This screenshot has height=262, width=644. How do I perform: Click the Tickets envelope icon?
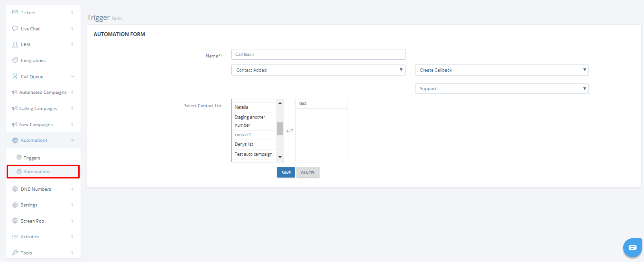click(x=15, y=12)
